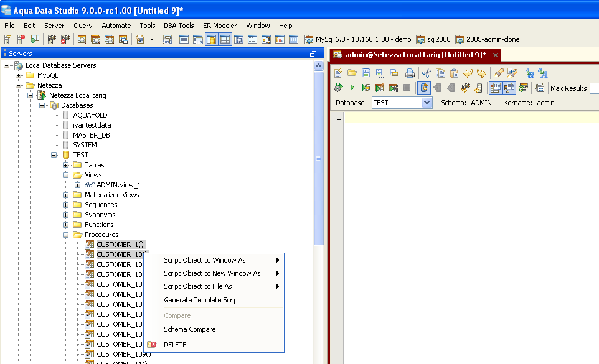Click the Print icon in query toolbar
Viewport: 599px width, 364px height.
coord(410,73)
